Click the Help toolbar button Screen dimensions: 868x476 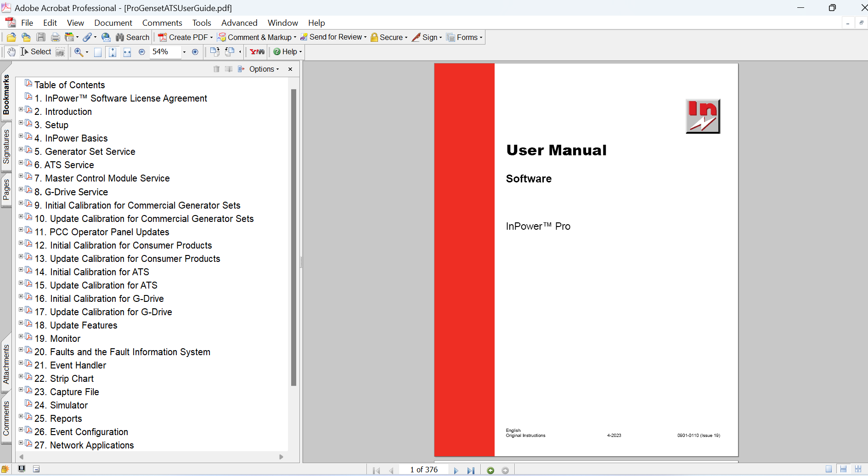tap(287, 52)
